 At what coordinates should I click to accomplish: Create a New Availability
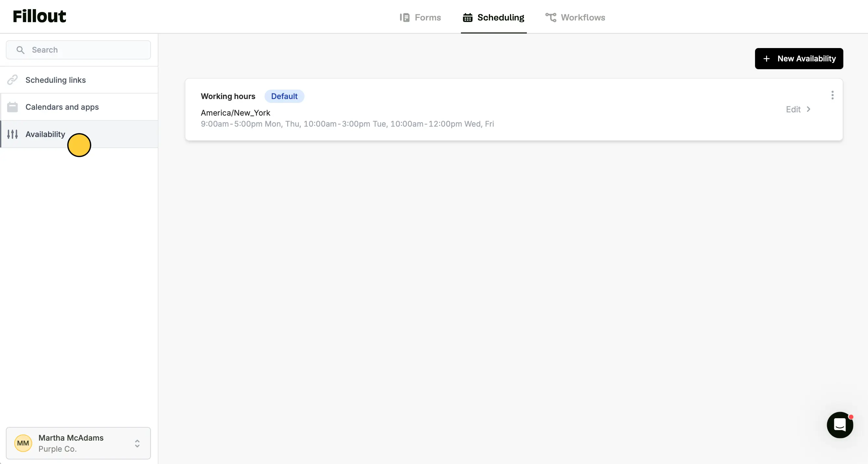pyautogui.click(x=799, y=59)
